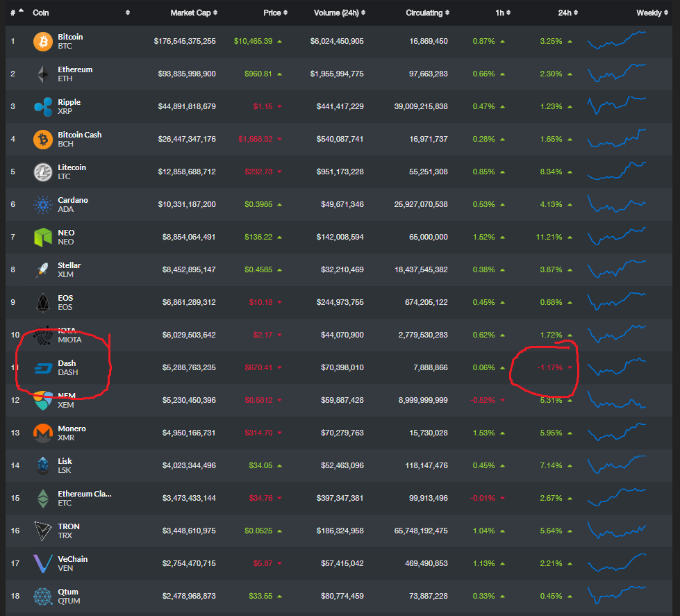Click Bitcoin price $10,465.39
Viewport: 680px width, 616px height.
[x=254, y=41]
